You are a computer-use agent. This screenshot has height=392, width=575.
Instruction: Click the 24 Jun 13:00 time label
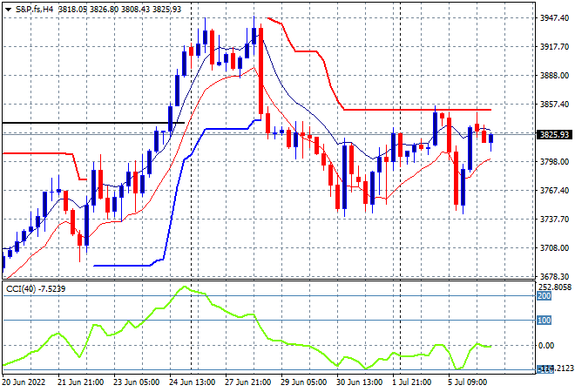coord(192,382)
